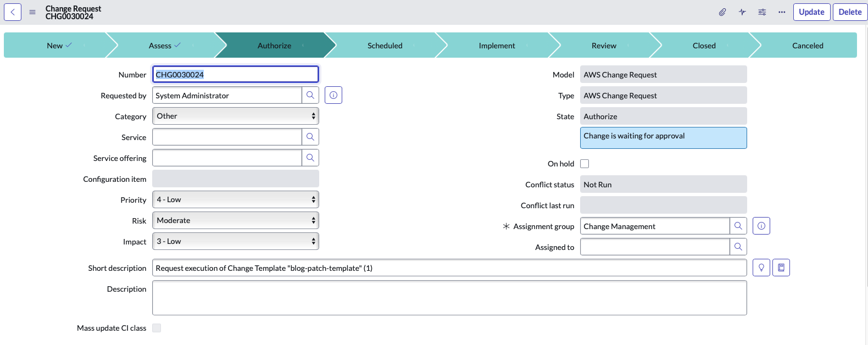The image size is (868, 345).
Task: Select the Scheduled stage in process flow
Action: pos(385,46)
